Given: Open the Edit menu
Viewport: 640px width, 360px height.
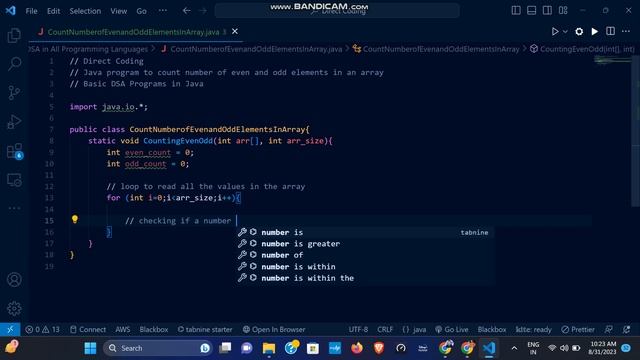Looking at the screenshot, I should [53, 11].
